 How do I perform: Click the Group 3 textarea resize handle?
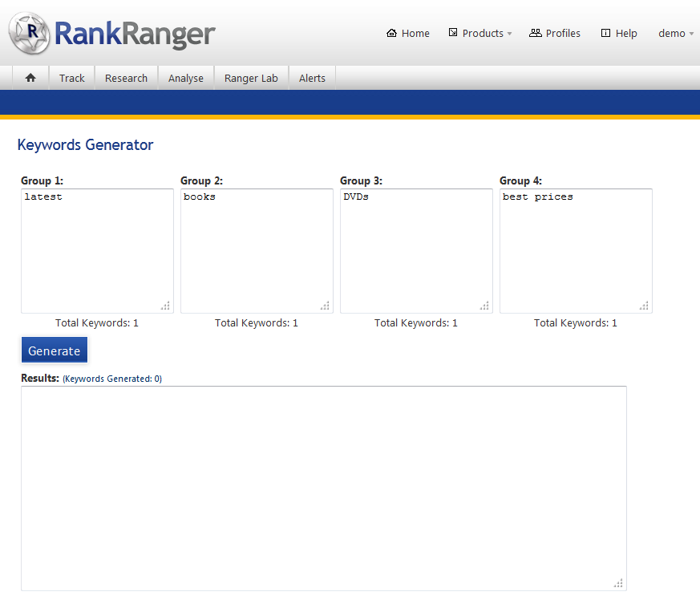[484, 306]
